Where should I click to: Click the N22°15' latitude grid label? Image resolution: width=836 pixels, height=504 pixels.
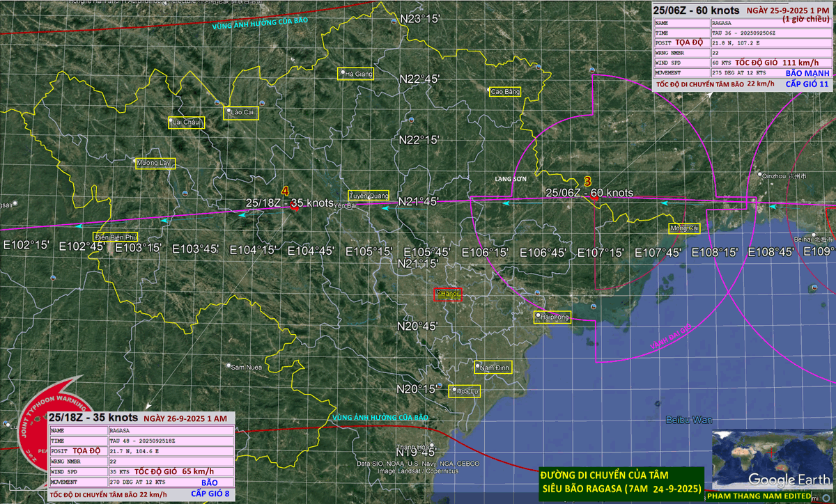[x=418, y=140]
